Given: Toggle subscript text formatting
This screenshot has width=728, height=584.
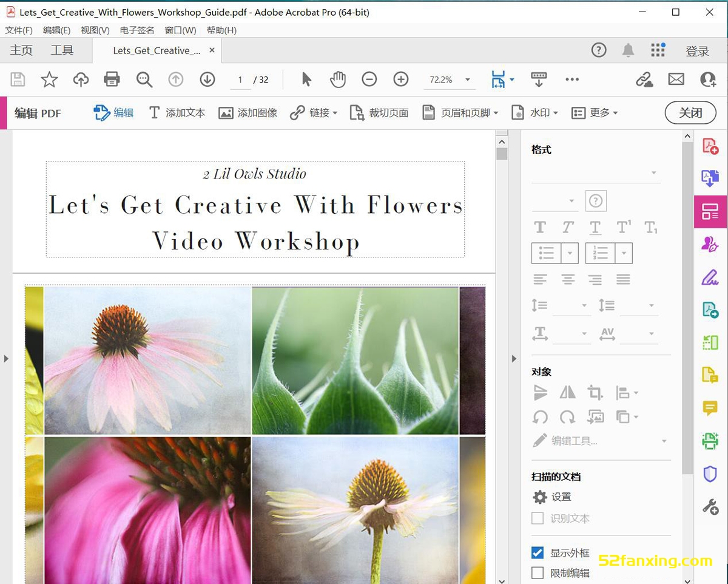Looking at the screenshot, I should pos(651,227).
